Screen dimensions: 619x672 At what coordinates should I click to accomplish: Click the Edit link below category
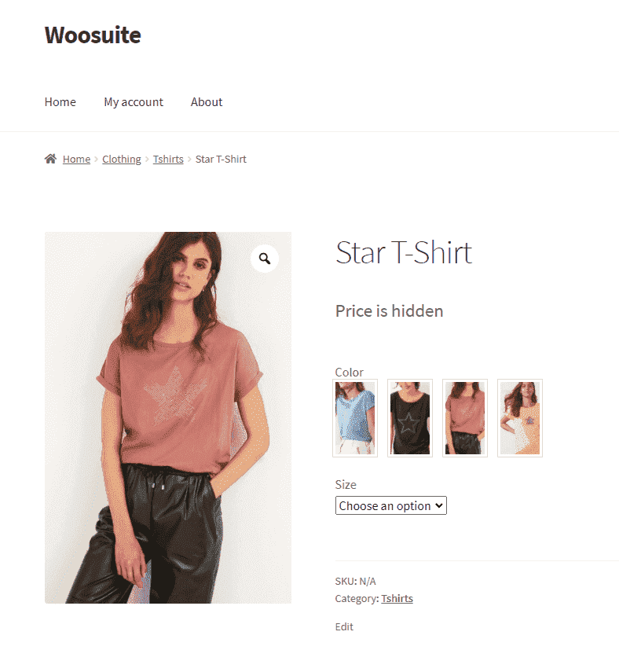pyautogui.click(x=344, y=626)
